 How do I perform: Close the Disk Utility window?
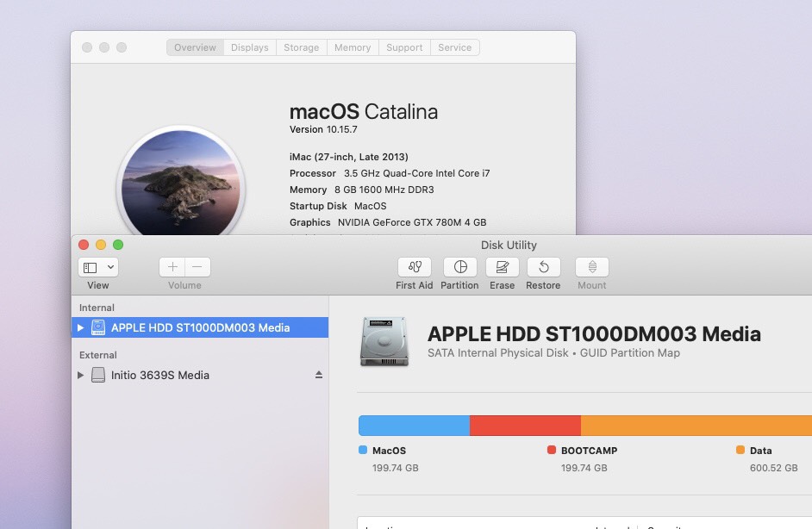pyautogui.click(x=84, y=245)
